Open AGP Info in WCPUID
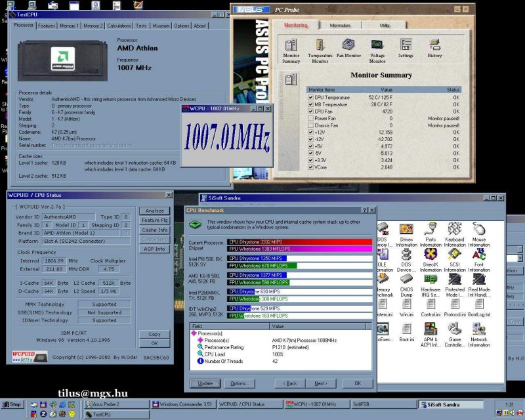Screen dimensions: 525x420 (154, 249)
